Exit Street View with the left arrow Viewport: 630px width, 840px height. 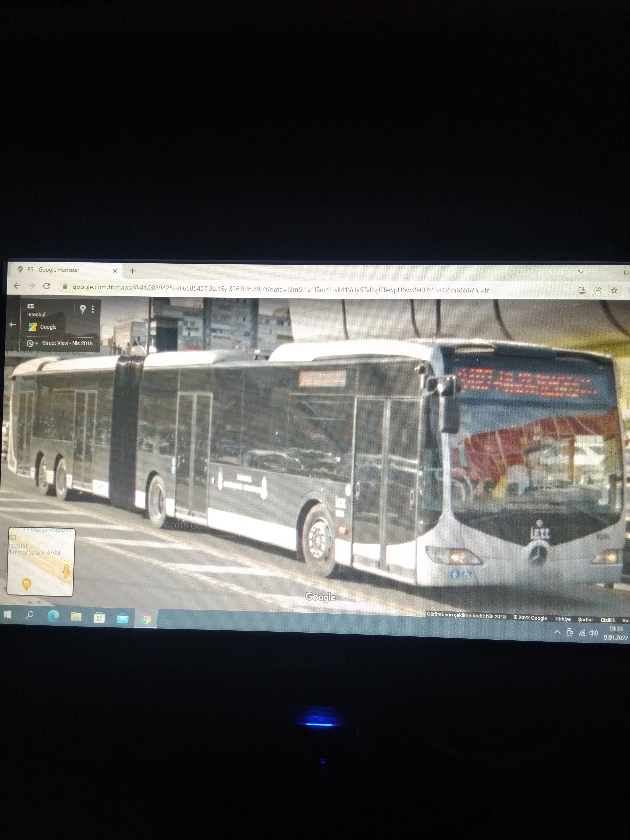point(13,324)
